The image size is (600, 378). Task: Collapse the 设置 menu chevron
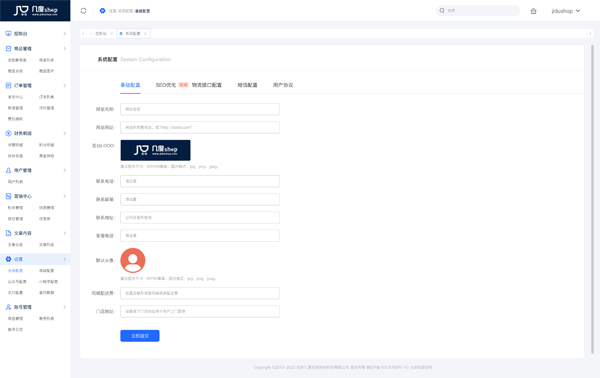(65, 259)
